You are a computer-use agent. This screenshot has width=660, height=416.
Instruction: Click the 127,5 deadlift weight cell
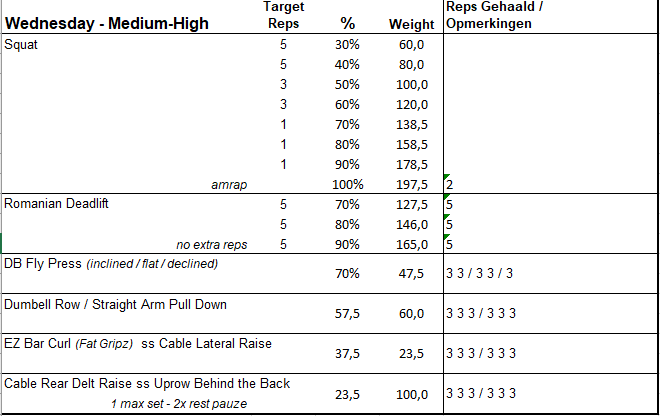(x=411, y=203)
